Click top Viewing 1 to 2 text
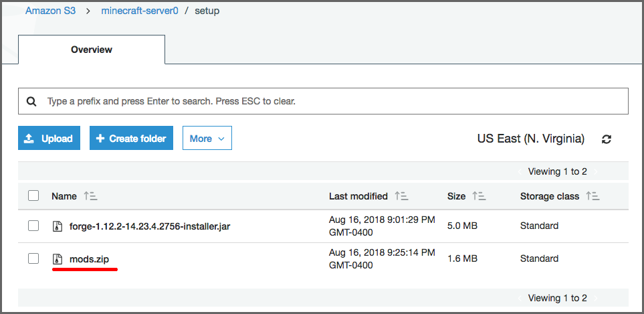This screenshot has width=644, height=314. tap(557, 172)
